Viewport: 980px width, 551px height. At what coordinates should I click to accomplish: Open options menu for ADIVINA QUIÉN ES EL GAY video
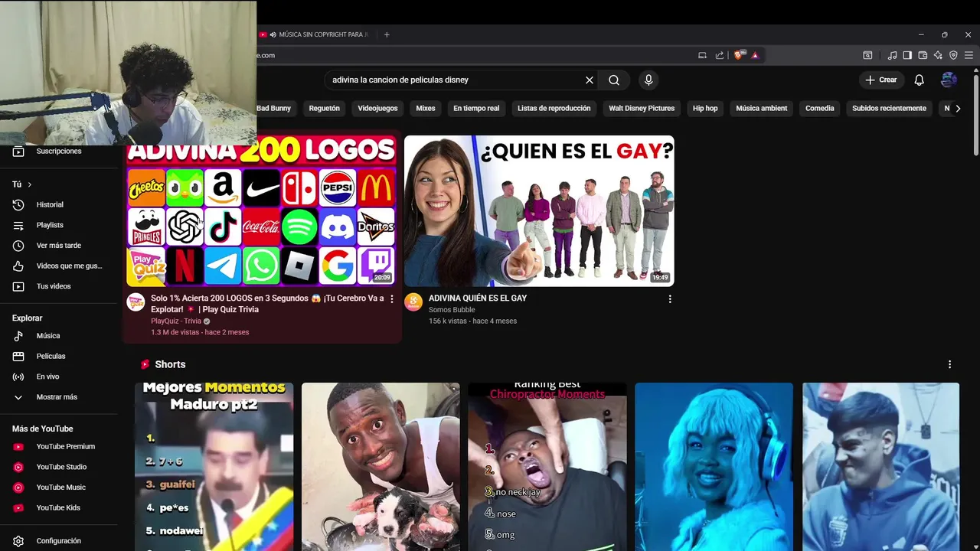click(670, 298)
